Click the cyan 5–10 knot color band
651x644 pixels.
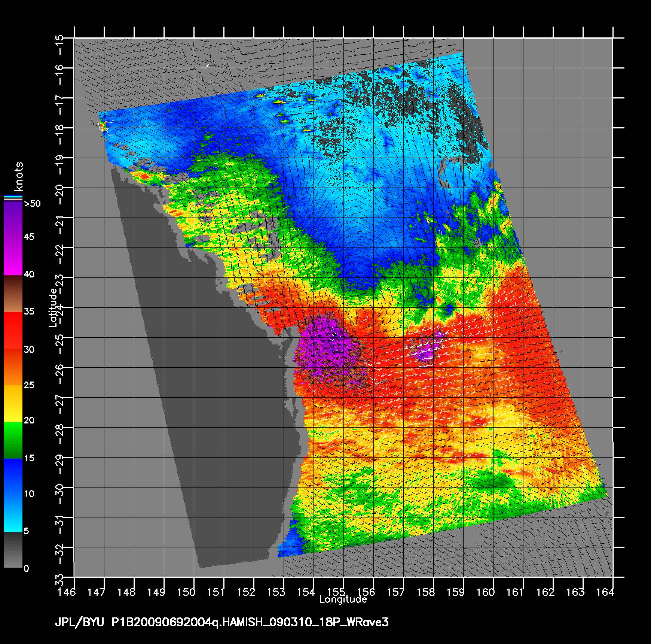(13, 513)
